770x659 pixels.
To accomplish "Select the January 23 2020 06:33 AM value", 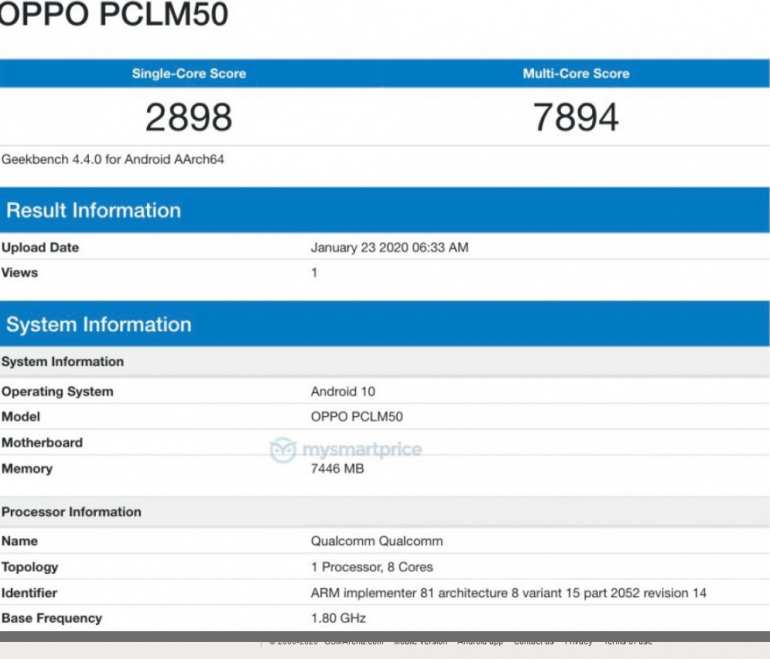I will point(389,247).
